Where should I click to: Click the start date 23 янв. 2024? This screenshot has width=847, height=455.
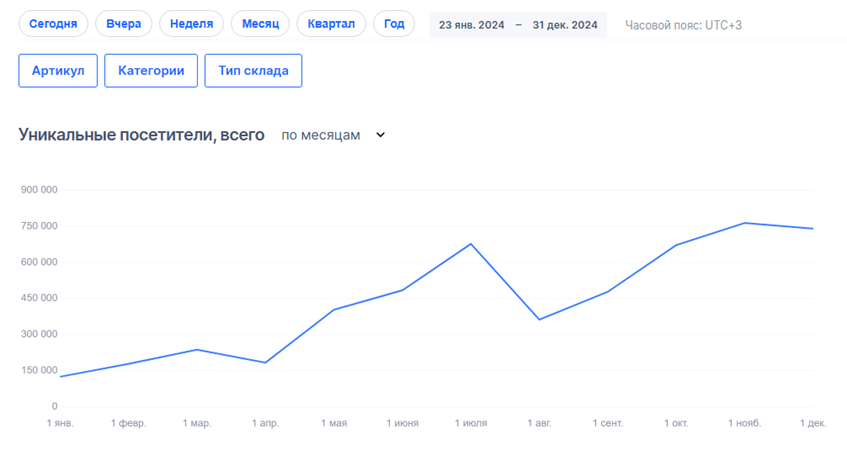tap(471, 25)
